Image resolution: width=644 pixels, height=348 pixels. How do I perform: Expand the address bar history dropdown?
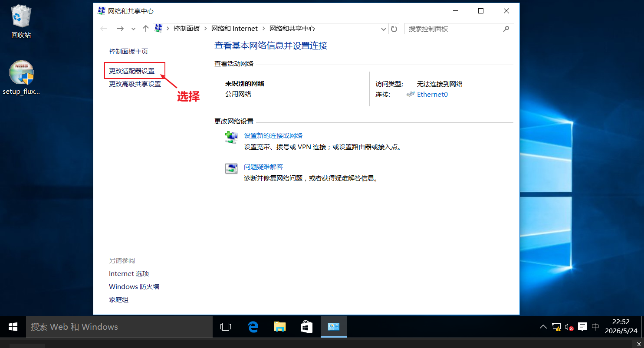(384, 29)
